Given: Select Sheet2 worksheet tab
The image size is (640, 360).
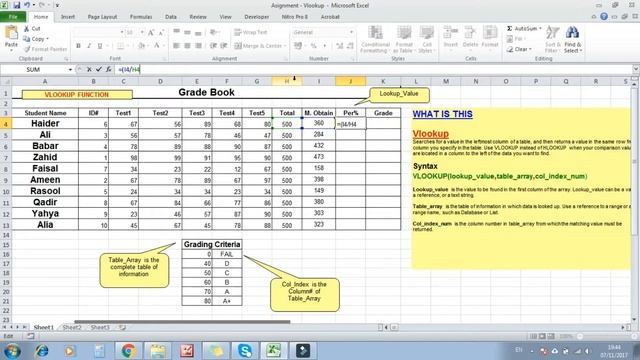Looking at the screenshot, I should coord(72,327).
